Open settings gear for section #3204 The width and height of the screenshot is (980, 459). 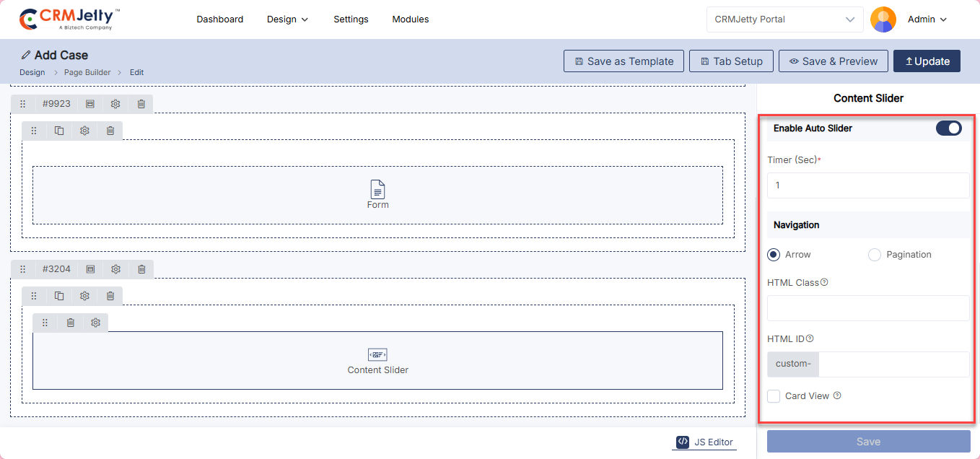click(x=115, y=269)
